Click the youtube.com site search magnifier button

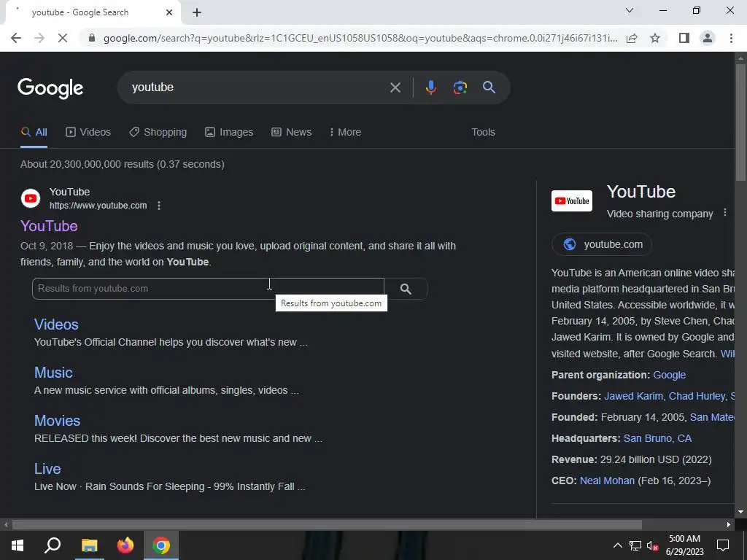click(x=406, y=289)
